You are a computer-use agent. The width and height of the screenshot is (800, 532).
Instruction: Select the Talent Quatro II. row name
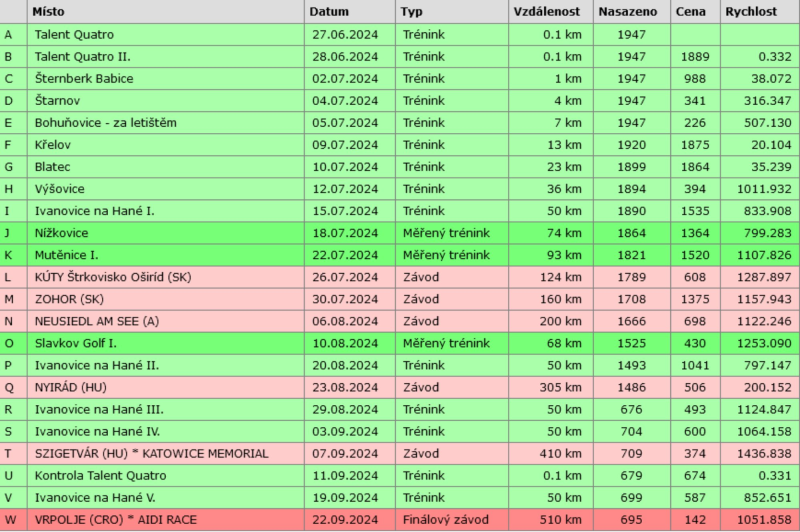(x=83, y=56)
